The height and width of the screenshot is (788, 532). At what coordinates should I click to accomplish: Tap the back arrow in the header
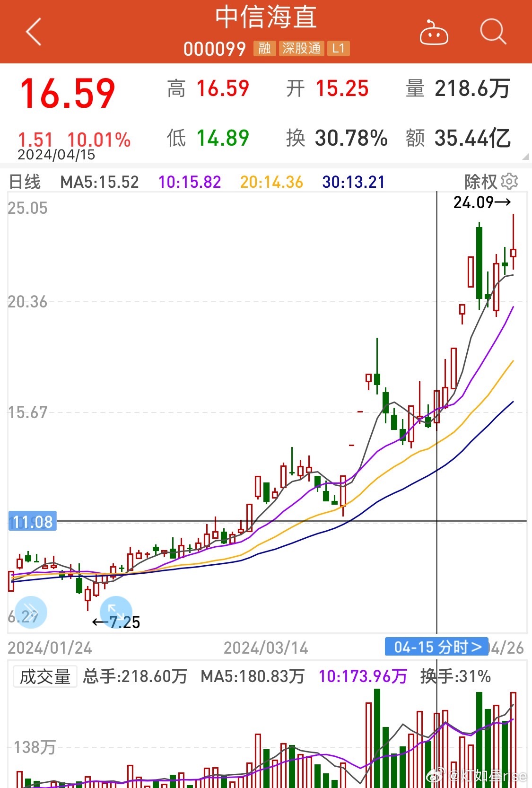[x=34, y=32]
